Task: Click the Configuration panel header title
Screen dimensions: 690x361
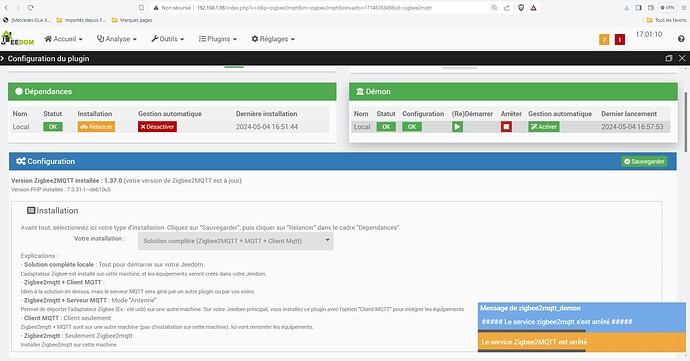Action: [45, 162]
